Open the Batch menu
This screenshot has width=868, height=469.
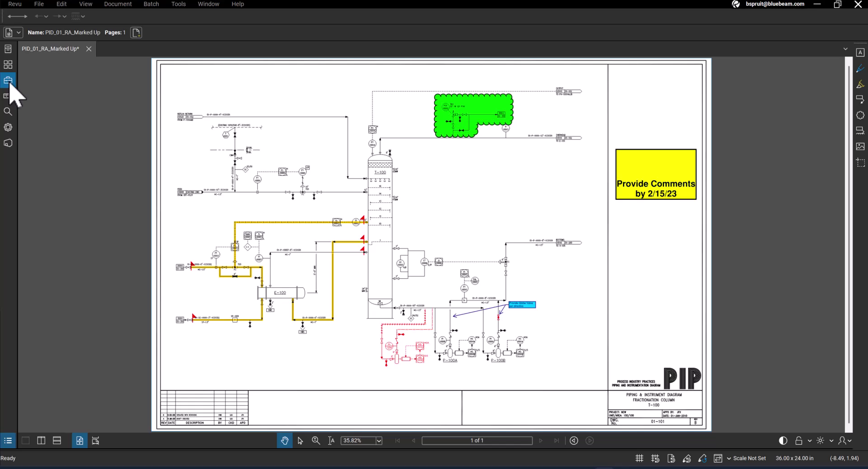pyautogui.click(x=151, y=4)
